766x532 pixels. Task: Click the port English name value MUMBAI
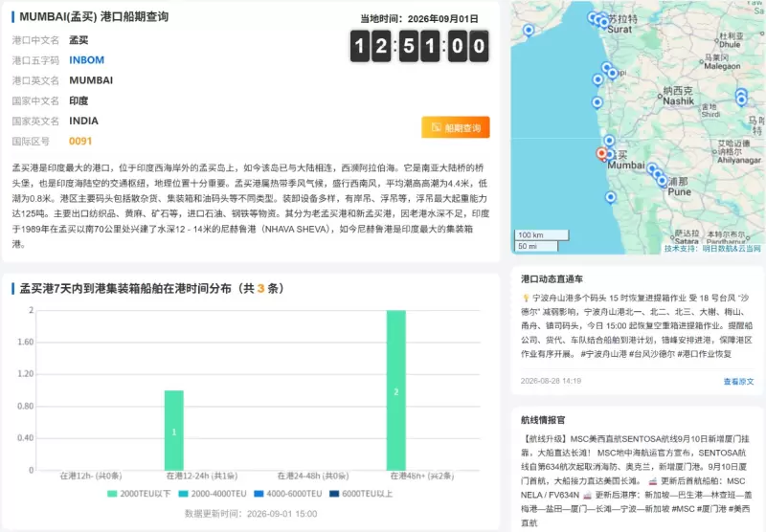(x=91, y=80)
